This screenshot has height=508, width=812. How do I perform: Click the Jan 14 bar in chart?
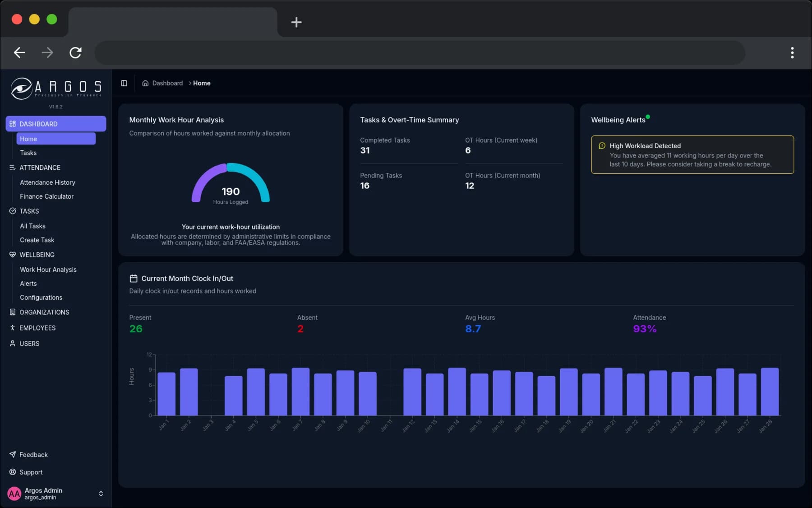[x=457, y=391]
